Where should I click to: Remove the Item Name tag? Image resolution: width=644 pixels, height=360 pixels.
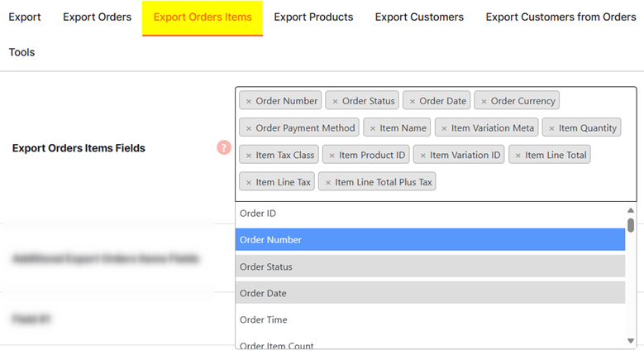(373, 128)
